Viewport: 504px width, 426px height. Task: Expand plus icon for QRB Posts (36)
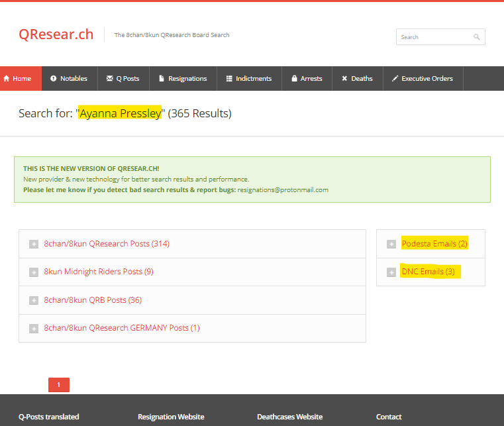34,300
